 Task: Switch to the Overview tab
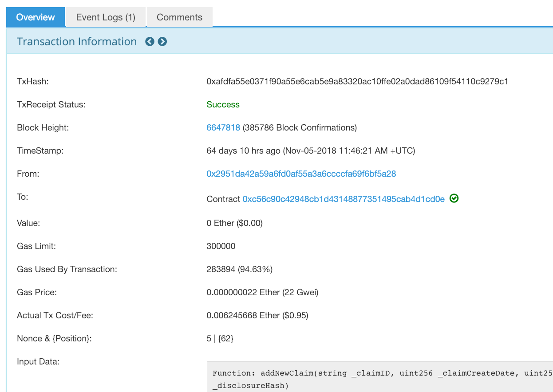click(x=36, y=17)
